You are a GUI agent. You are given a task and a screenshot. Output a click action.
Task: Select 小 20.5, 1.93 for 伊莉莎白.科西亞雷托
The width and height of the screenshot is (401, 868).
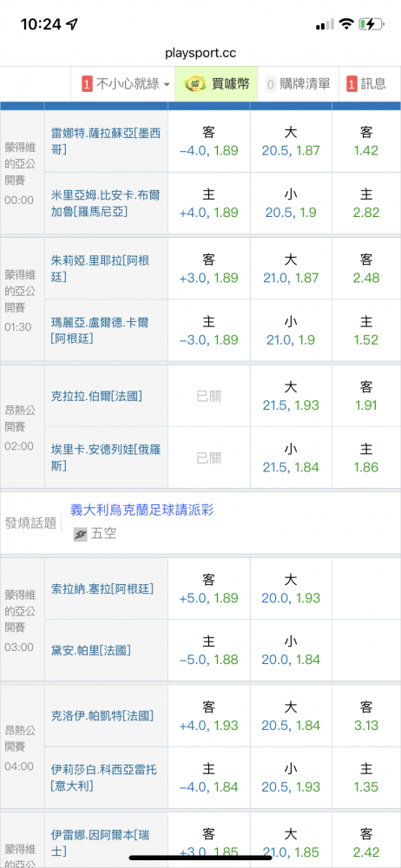coord(291,778)
